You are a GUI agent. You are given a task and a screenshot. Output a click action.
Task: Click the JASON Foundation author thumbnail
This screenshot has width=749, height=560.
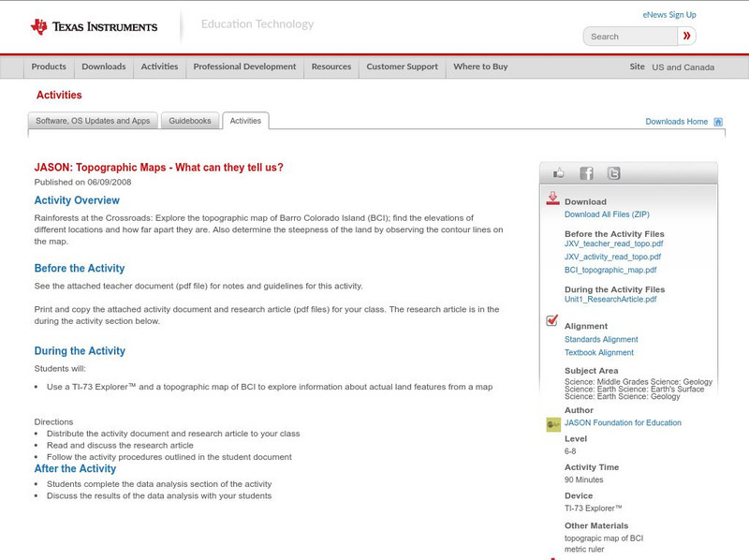pyautogui.click(x=553, y=424)
